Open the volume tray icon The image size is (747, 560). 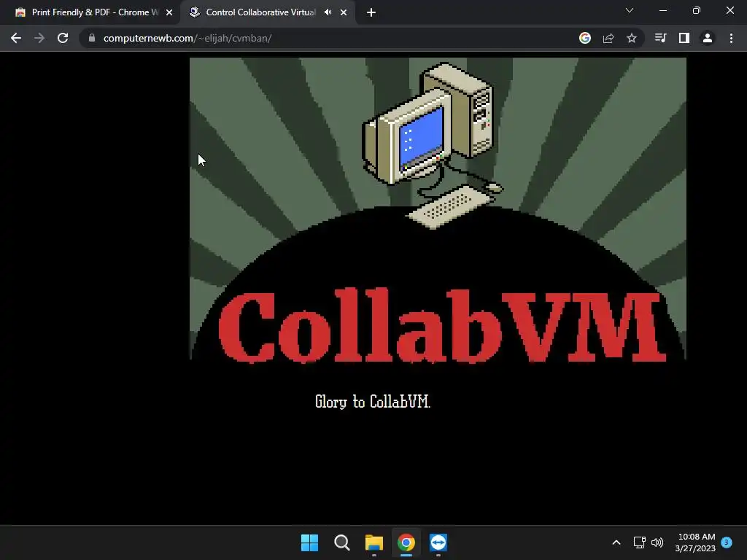point(657,542)
